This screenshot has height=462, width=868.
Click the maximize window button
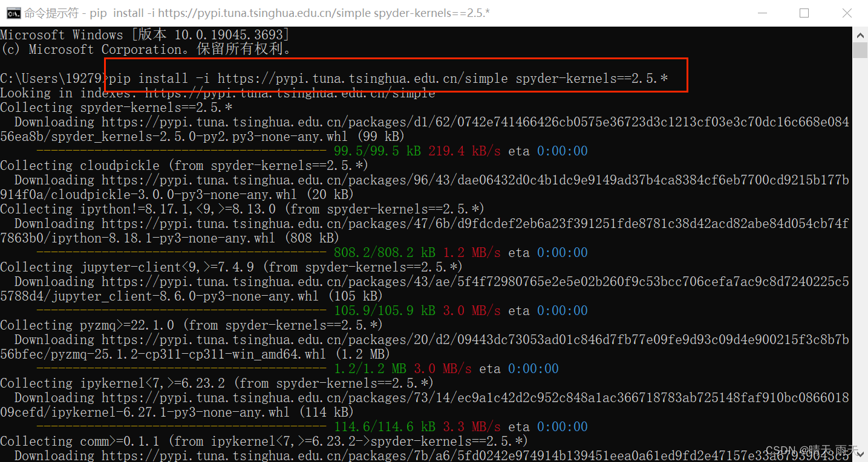pyautogui.click(x=804, y=13)
